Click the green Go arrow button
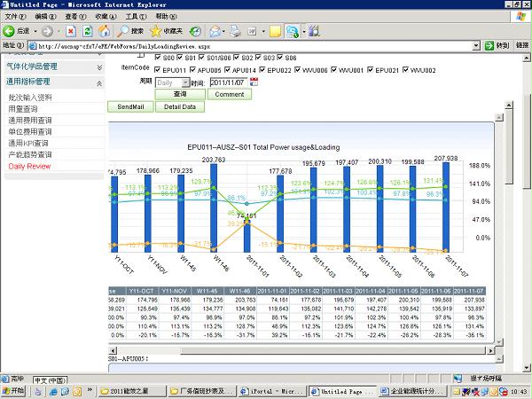532x399 pixels. click(x=489, y=45)
